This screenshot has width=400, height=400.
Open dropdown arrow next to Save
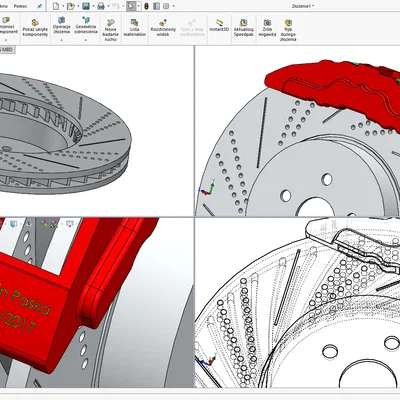[x=93, y=6]
